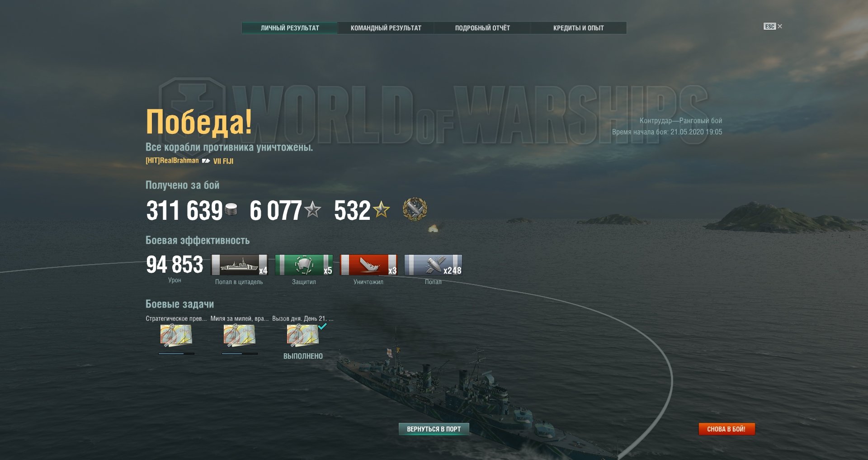
Task: Click the achievement medal badge icon
Action: click(x=415, y=209)
